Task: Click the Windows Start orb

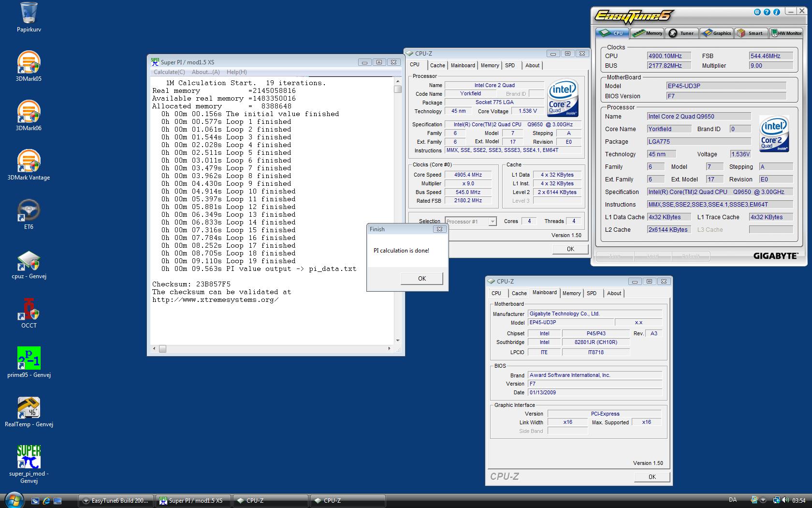Action: 14,500
